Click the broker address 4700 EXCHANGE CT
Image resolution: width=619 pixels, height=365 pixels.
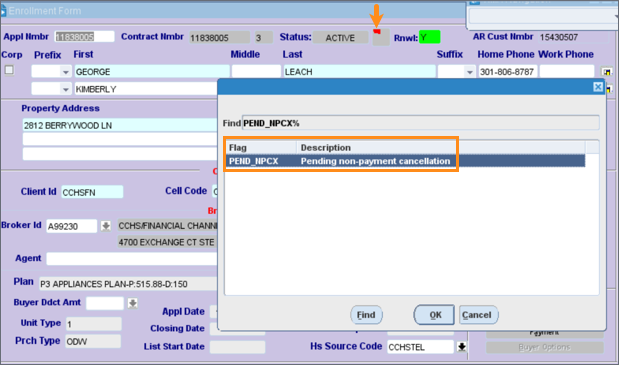(x=168, y=242)
